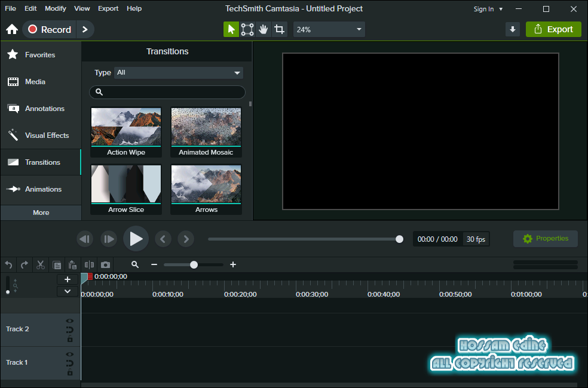Open the Transitions panel

coord(41,162)
